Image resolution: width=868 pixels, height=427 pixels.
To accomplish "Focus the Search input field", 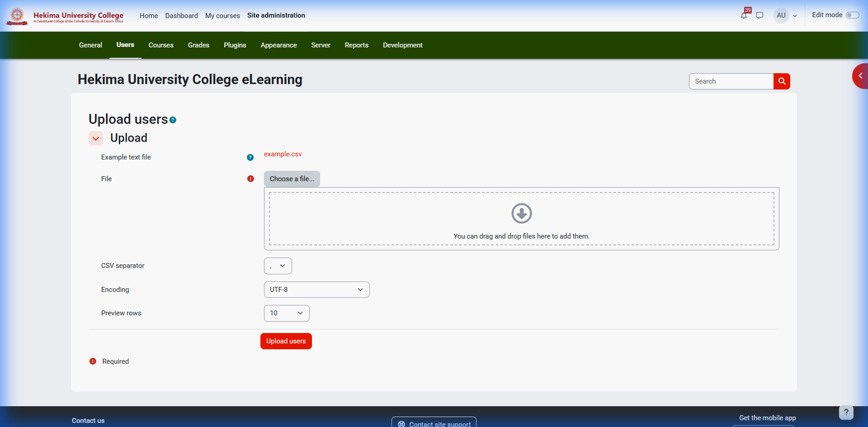I will click(x=731, y=81).
